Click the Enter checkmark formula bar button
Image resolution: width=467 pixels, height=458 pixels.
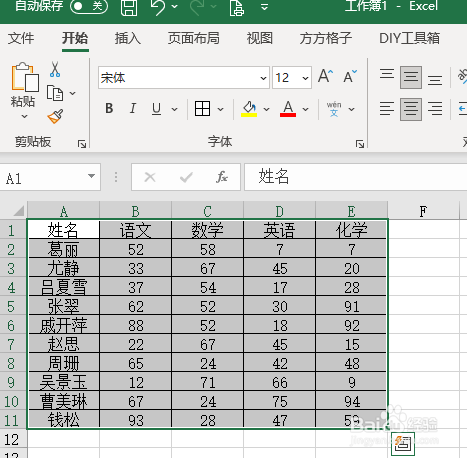click(186, 177)
